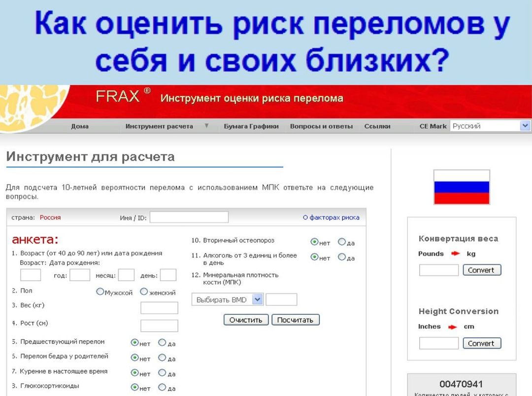532x396 pixels.
Task: Click Convert under Height Conversion
Action: (x=481, y=343)
